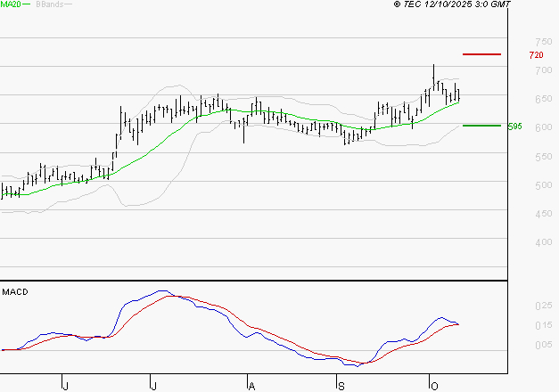559x392 pixels.
Task: Click the MACD panel title
Action: click(13, 291)
